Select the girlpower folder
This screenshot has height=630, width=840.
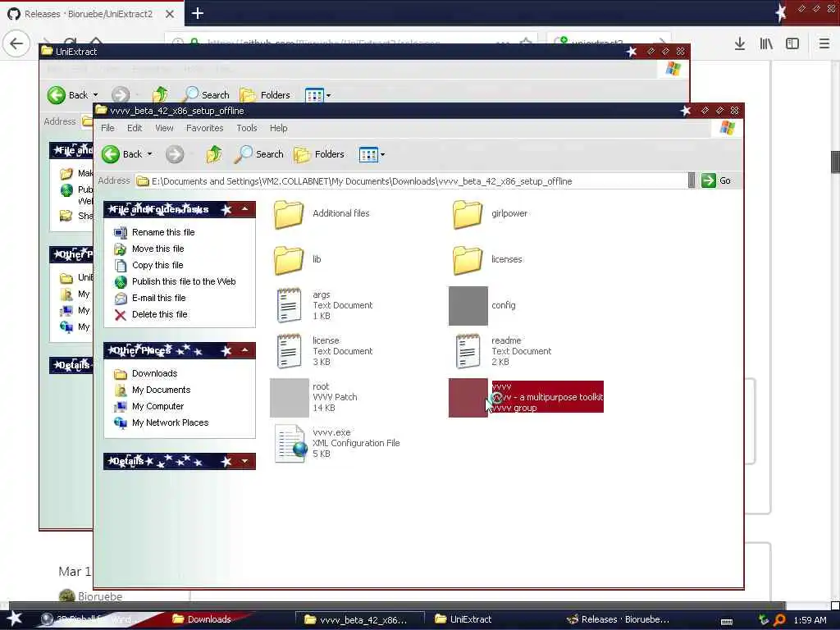click(490, 214)
